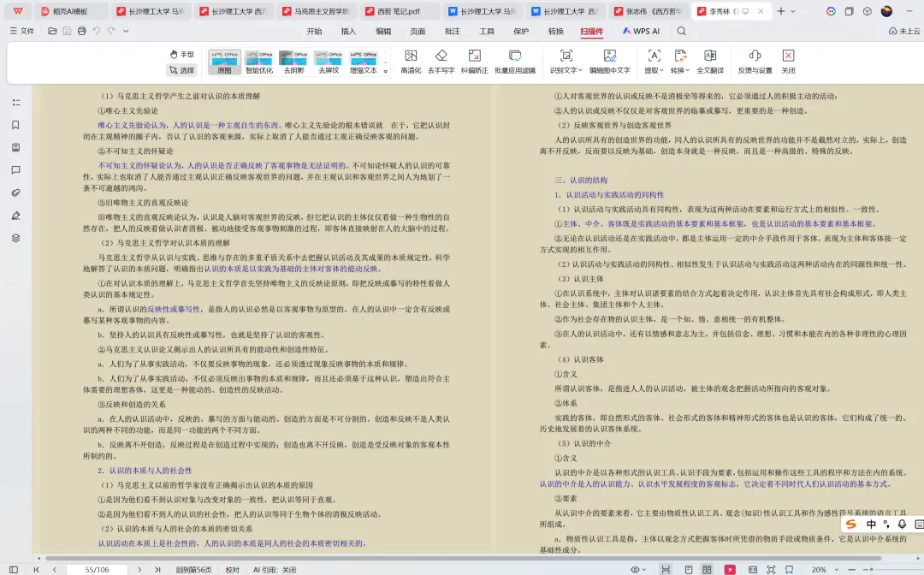Screen dimensions: 924x575
Task: Toggle the navigation pane in status bar
Action: click(x=14, y=570)
